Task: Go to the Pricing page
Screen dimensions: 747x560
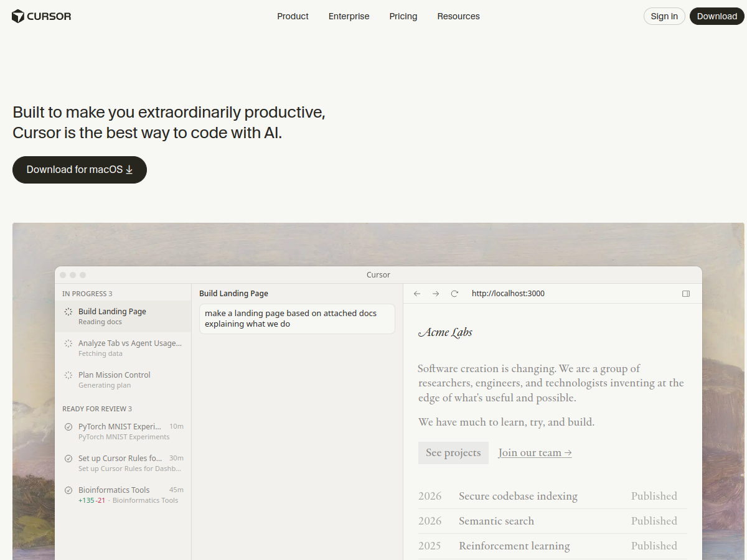Action: point(403,16)
